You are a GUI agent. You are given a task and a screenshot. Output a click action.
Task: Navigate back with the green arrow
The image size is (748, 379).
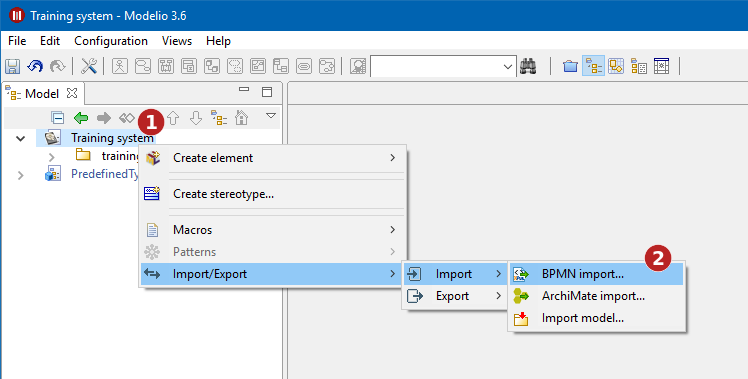pos(81,117)
